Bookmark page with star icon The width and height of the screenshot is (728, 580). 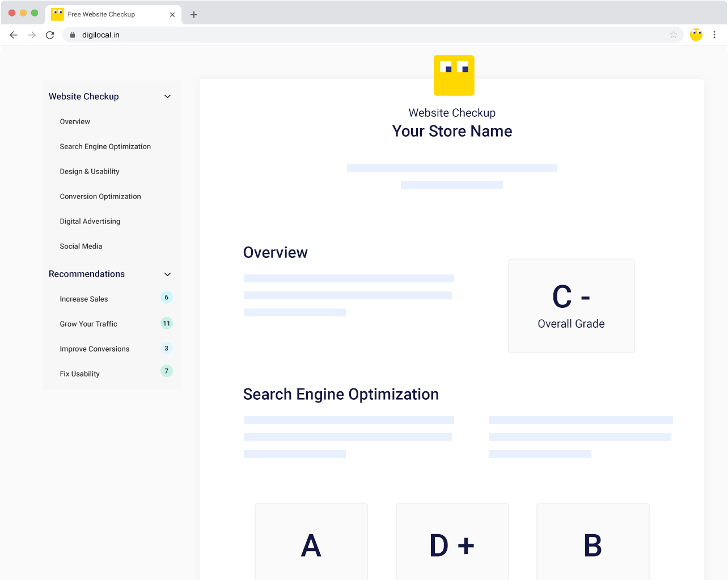point(674,35)
